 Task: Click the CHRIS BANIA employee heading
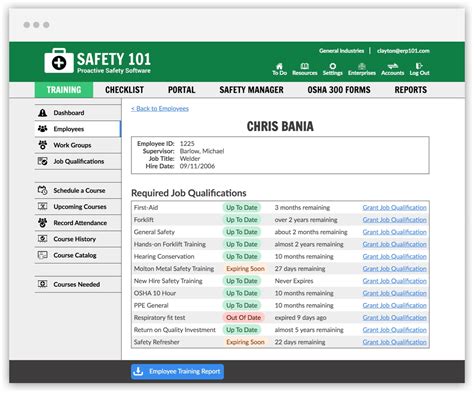(280, 126)
